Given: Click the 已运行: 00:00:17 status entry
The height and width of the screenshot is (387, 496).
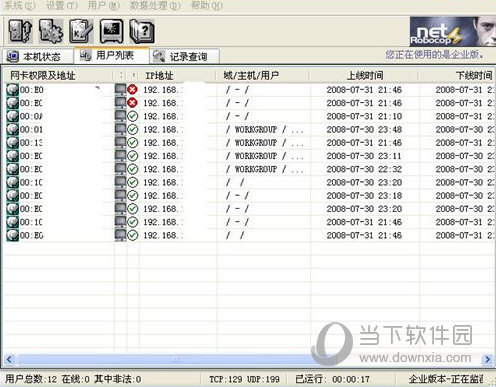Looking at the screenshot, I should (x=332, y=379).
